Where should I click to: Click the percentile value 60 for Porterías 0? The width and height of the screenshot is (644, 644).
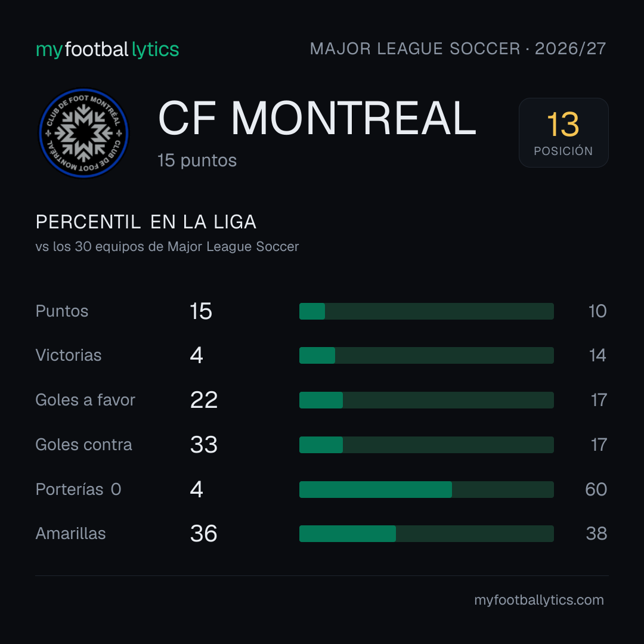tap(596, 490)
